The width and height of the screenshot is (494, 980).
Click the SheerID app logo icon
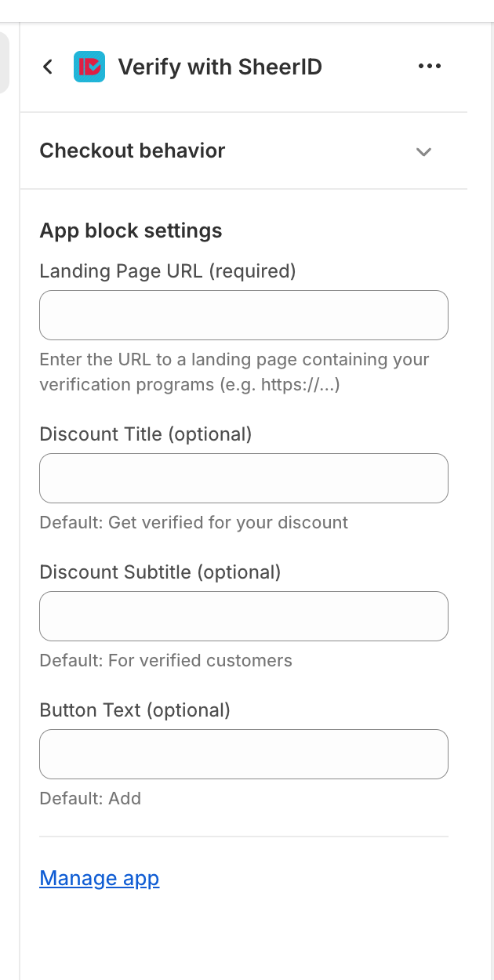click(89, 67)
